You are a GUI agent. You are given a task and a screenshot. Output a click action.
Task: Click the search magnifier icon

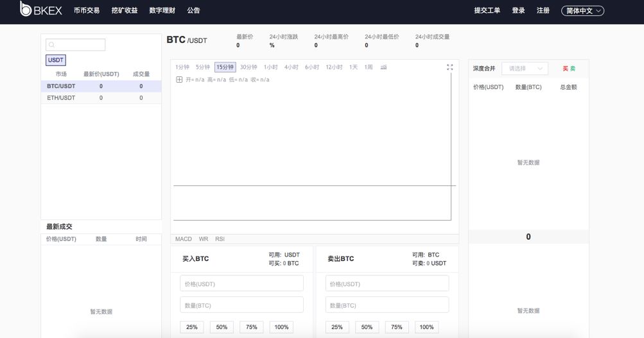[52, 45]
